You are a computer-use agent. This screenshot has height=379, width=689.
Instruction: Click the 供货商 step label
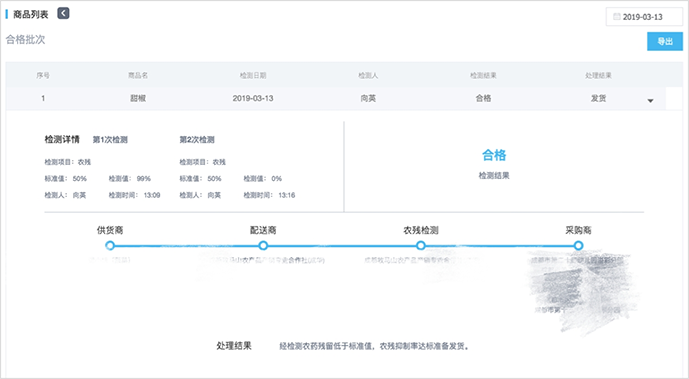[110, 230]
